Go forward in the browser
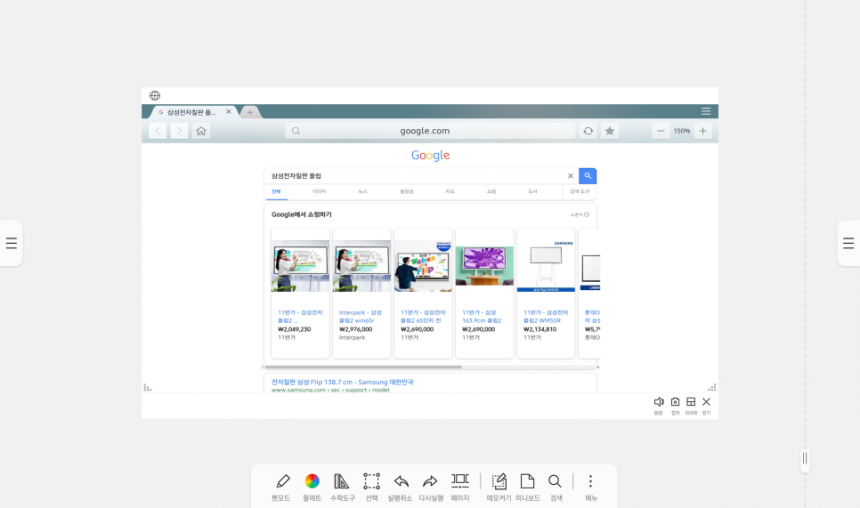The width and height of the screenshot is (860, 508). pyautogui.click(x=179, y=131)
